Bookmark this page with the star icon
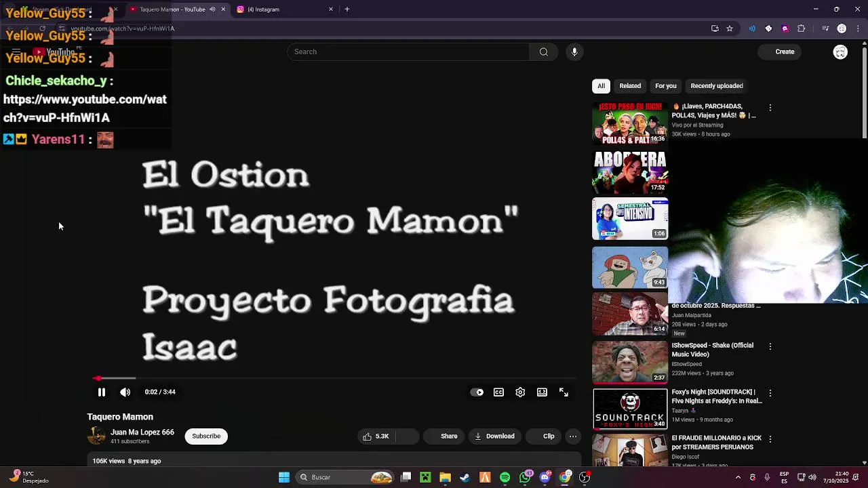Image resolution: width=868 pixels, height=488 pixels. click(x=730, y=28)
